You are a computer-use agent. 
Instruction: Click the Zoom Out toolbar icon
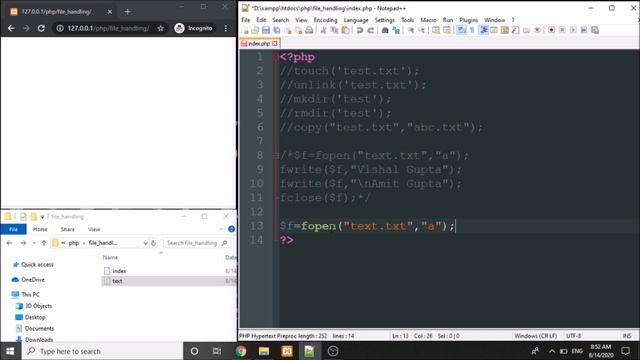[422, 30]
